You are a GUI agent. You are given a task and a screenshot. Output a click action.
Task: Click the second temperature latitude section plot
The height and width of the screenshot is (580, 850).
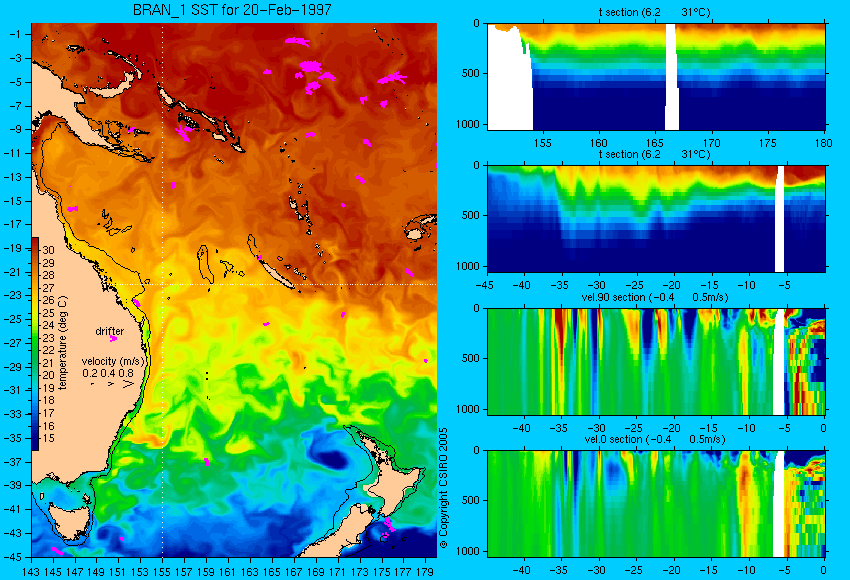click(656, 218)
